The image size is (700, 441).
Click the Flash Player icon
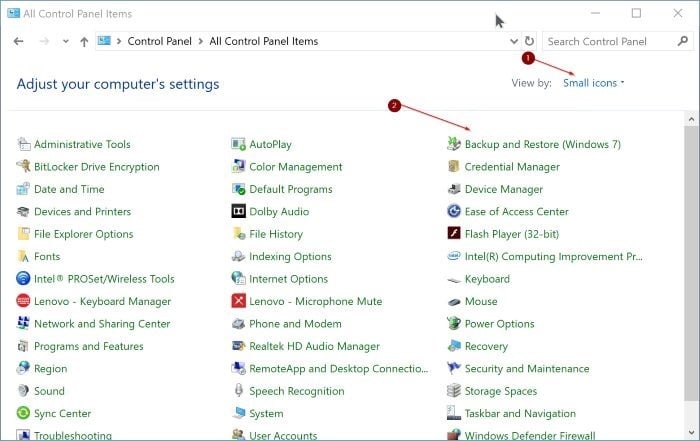coord(454,234)
